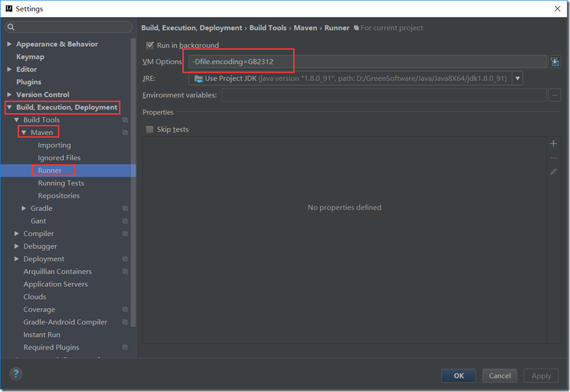This screenshot has width=570, height=392.
Task: Select Gradle-Android Compiler item
Action: pyautogui.click(x=65, y=322)
